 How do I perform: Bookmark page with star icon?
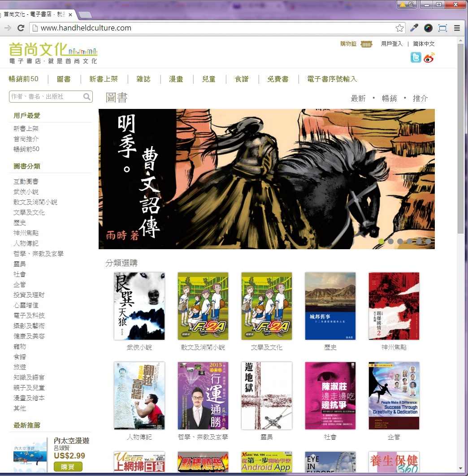(400, 28)
